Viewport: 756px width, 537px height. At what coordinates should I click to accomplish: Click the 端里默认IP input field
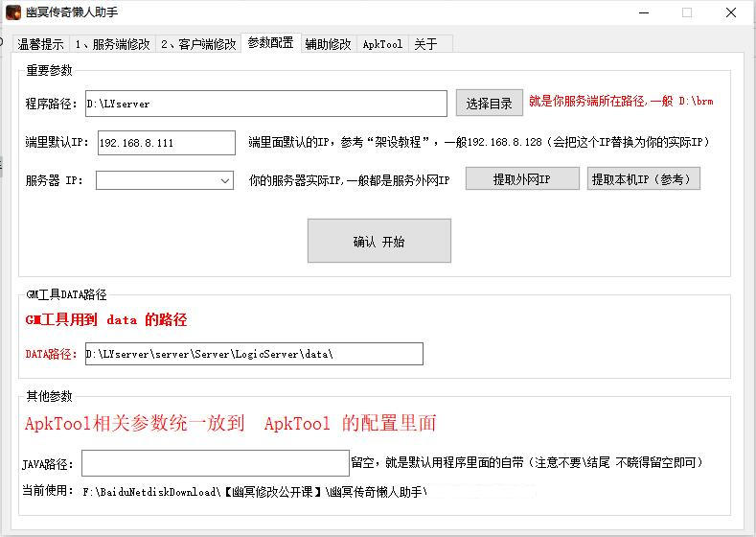(x=166, y=143)
